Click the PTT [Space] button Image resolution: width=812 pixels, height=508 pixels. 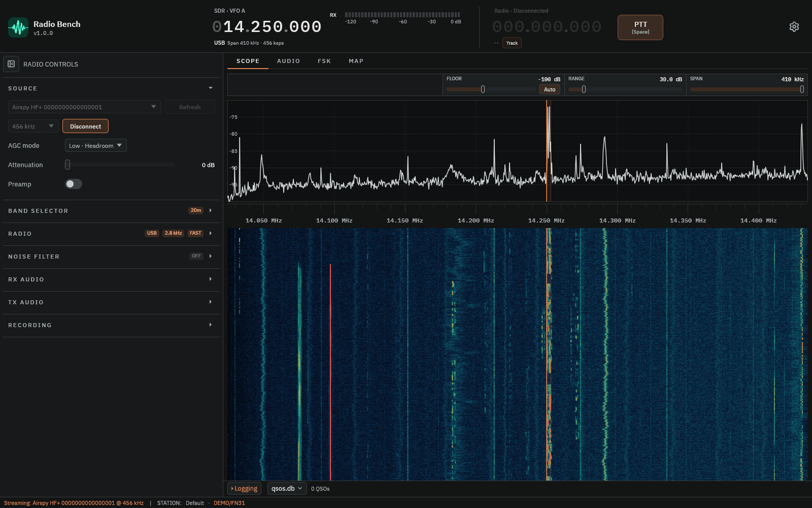click(640, 27)
